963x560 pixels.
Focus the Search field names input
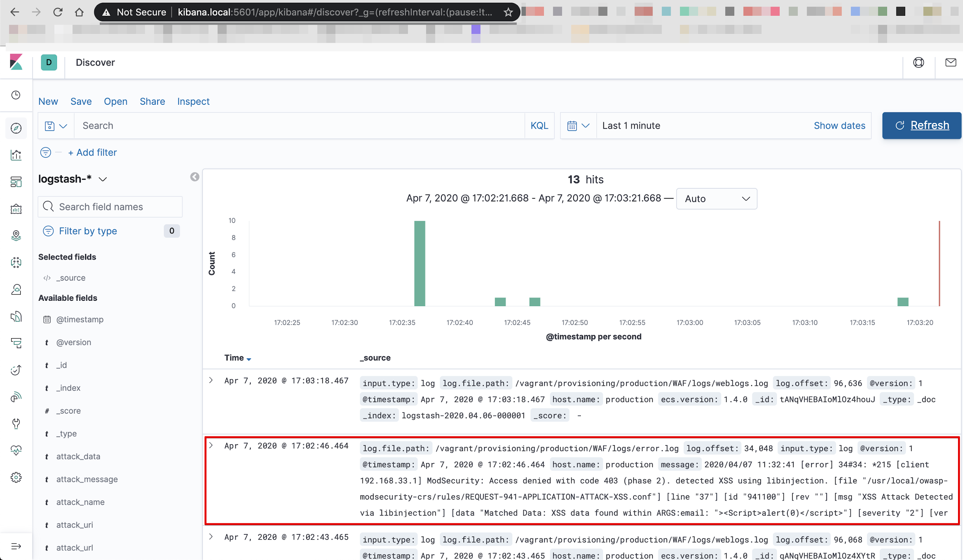pos(110,207)
